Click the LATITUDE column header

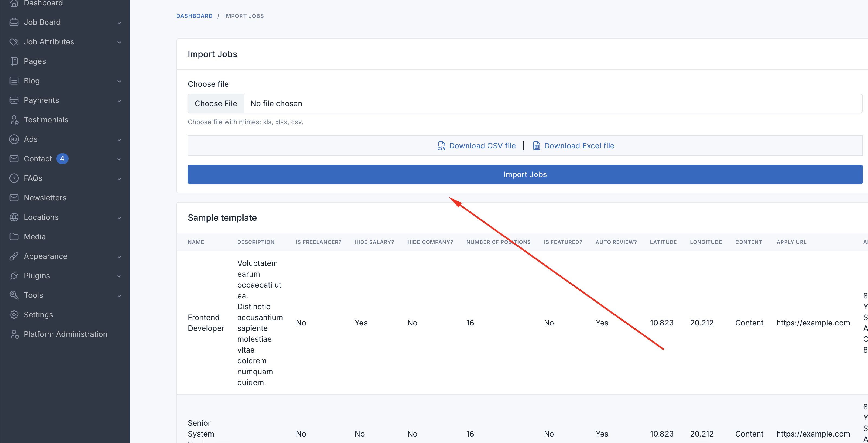click(x=663, y=242)
